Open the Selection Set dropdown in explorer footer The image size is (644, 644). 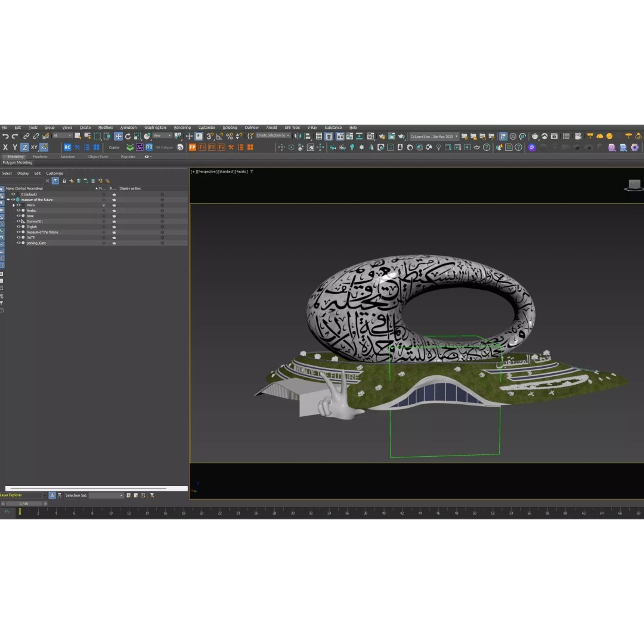(106, 496)
